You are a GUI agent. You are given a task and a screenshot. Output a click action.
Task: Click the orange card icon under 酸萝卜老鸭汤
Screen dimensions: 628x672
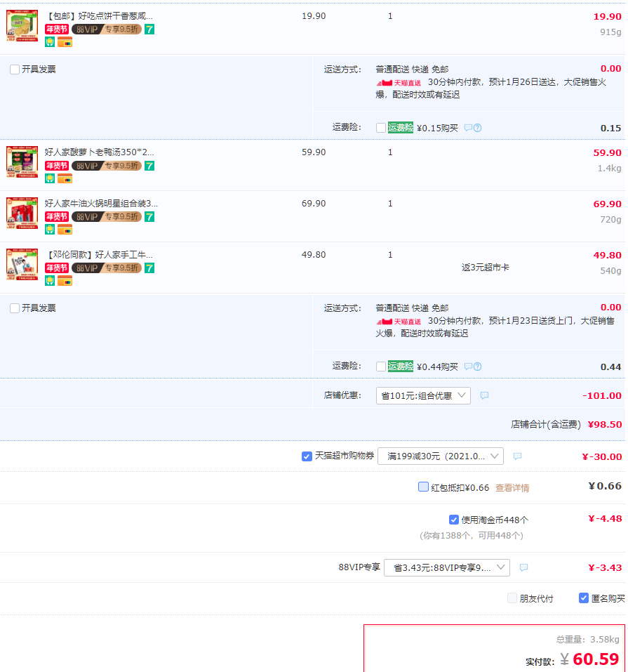point(65,178)
